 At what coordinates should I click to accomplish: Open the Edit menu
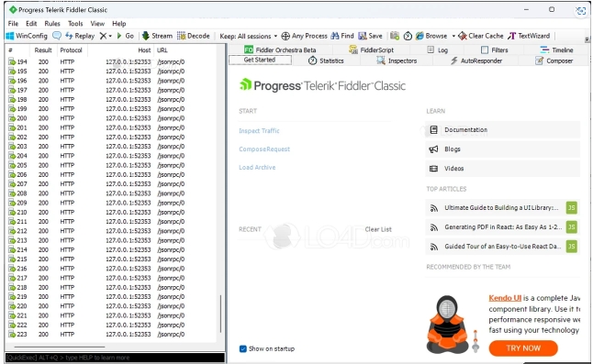coord(31,24)
